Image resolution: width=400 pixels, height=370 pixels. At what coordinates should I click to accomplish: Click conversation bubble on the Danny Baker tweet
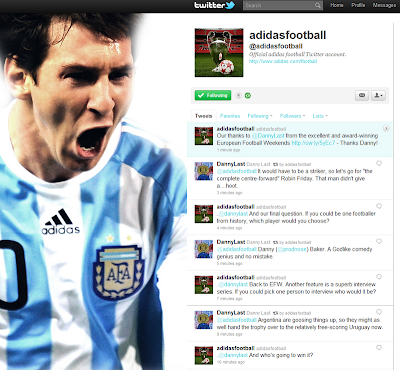[x=379, y=241]
